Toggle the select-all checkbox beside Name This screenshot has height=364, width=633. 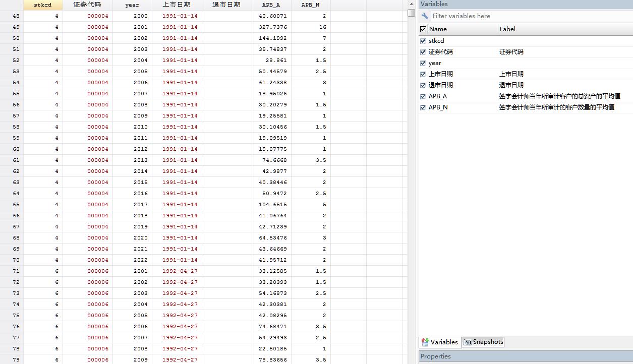point(423,29)
